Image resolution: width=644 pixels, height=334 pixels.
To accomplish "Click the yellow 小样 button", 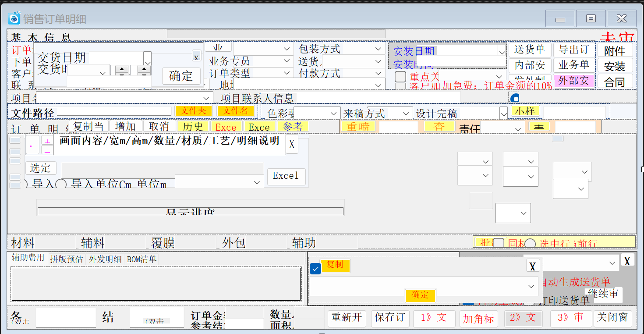I will pyautogui.click(x=525, y=111).
